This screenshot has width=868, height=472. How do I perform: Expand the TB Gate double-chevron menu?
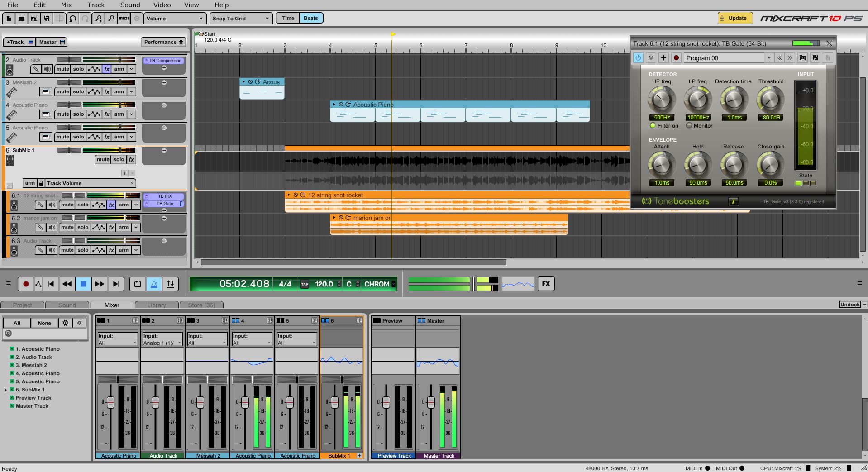[x=651, y=58]
